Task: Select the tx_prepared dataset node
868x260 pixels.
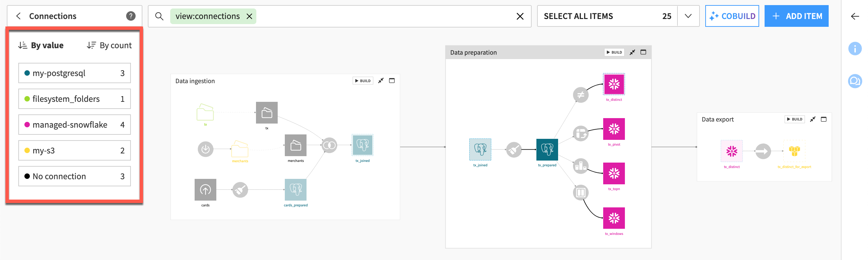Action: coord(547,149)
